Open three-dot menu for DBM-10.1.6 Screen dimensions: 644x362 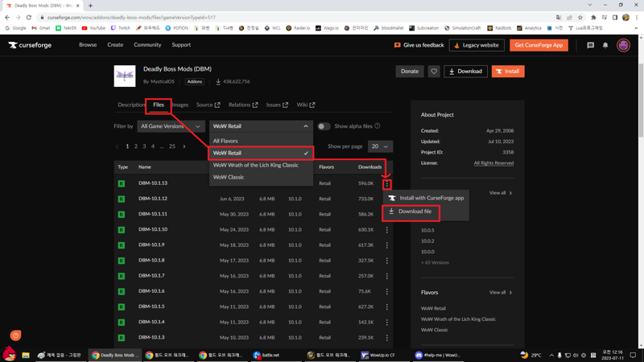(387, 291)
